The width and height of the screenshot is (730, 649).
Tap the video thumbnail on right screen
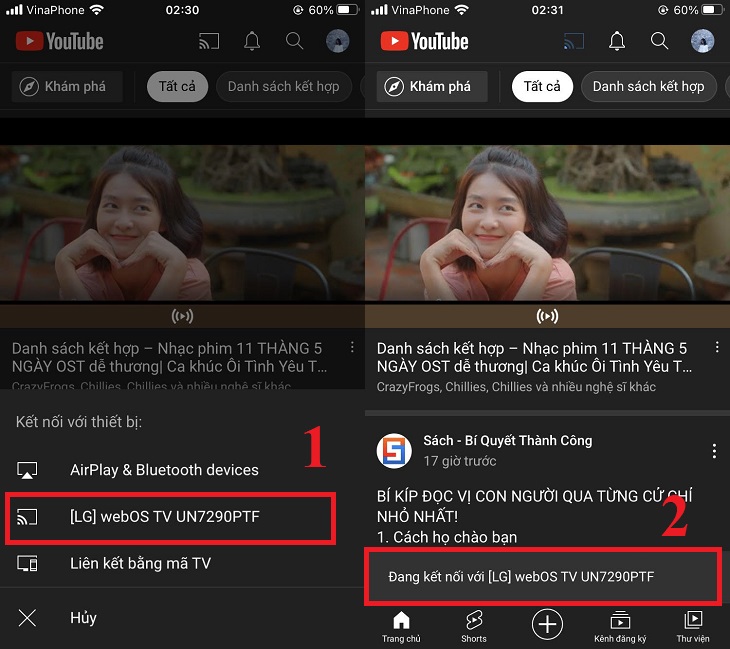547,222
